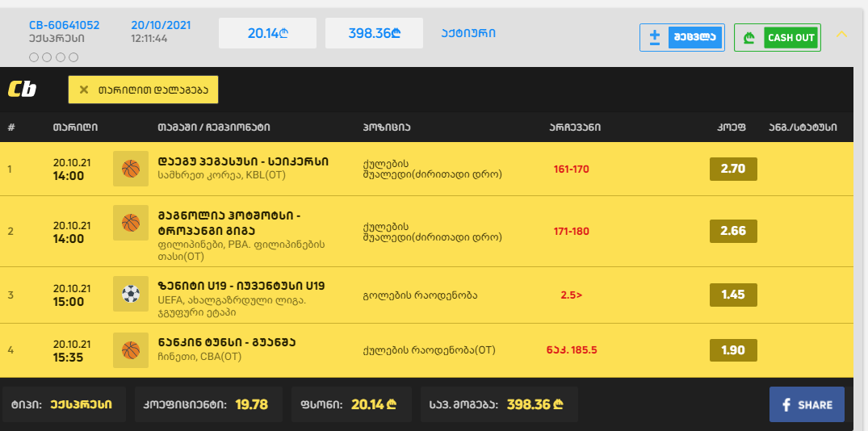Click the # column header

tap(11, 128)
